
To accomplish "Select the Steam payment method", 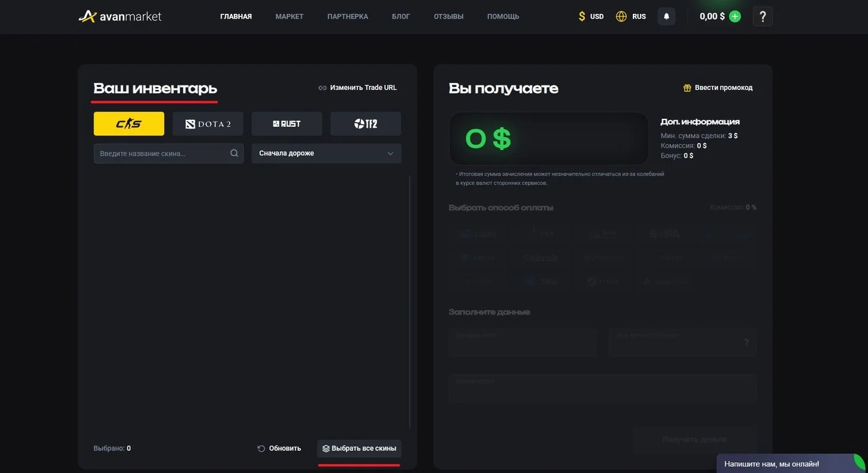I will 603,281.
